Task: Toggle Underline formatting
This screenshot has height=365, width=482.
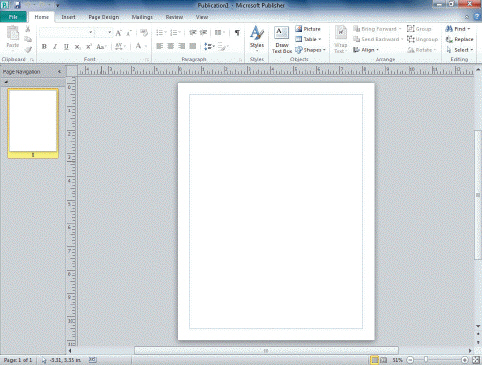Action: point(66,47)
